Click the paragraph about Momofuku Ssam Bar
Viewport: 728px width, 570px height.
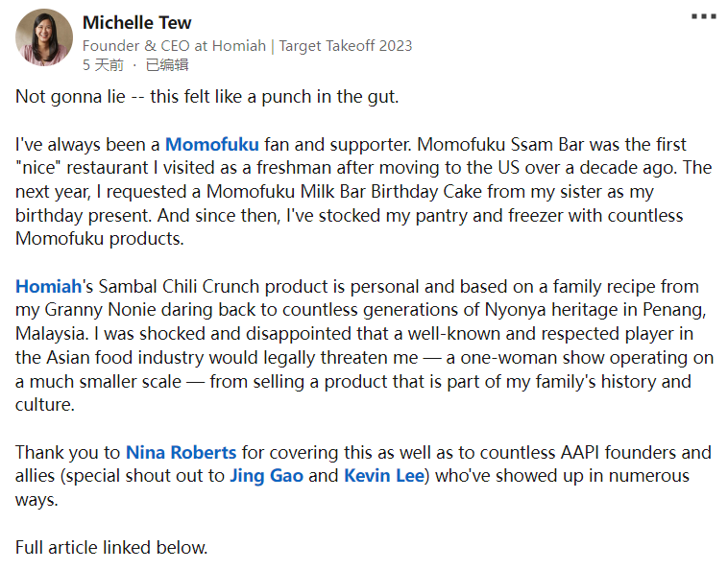364,192
